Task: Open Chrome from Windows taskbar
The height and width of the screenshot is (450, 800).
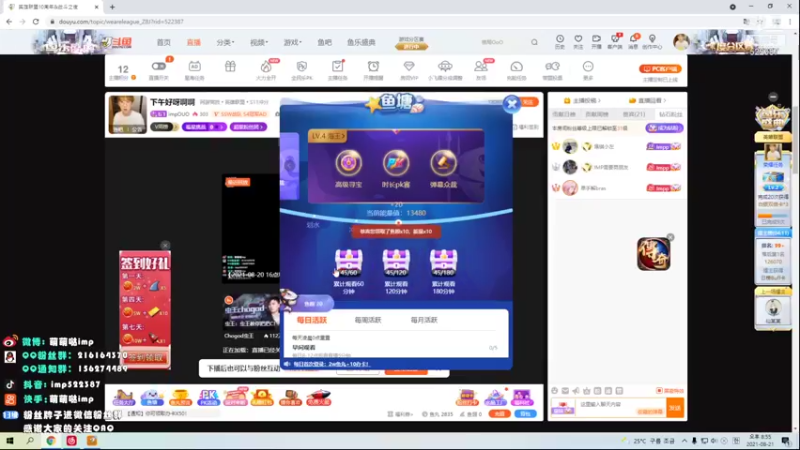Action: (51, 441)
